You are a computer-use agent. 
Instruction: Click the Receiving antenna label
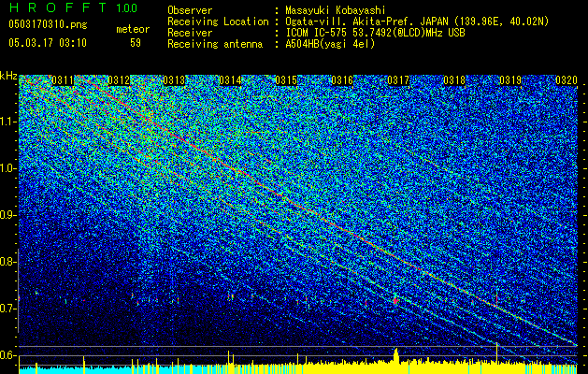(x=215, y=44)
